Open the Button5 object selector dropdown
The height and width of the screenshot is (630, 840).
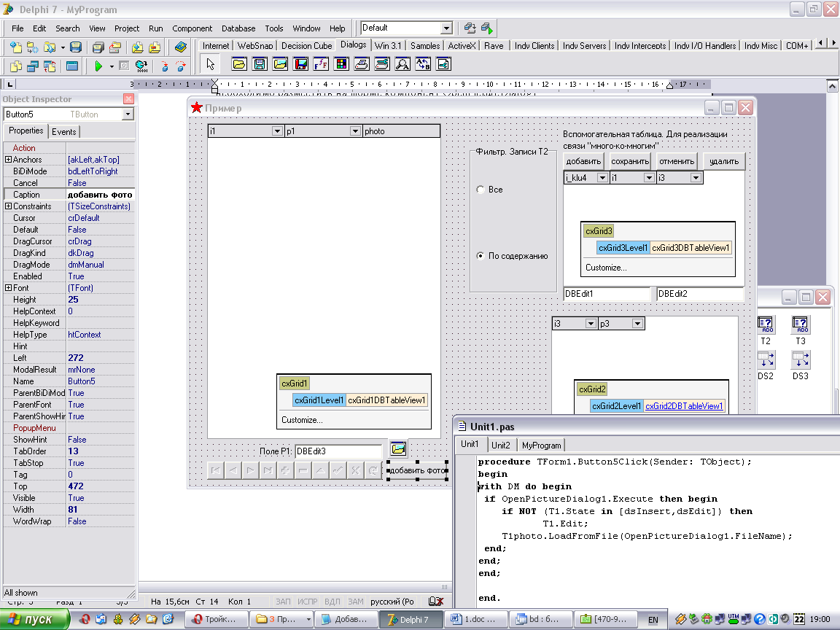pyautogui.click(x=128, y=114)
